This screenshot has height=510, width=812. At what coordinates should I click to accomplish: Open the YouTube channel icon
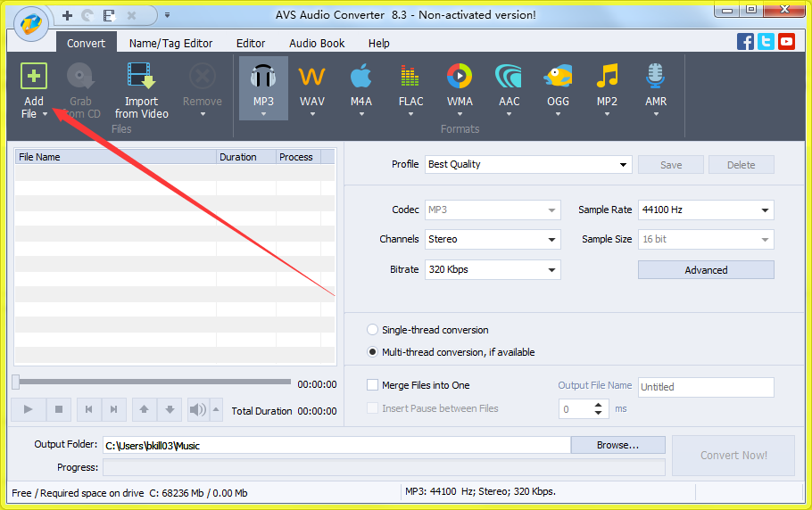787,41
